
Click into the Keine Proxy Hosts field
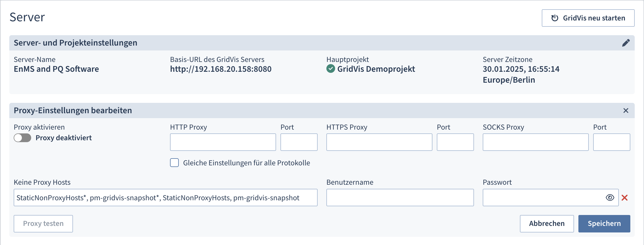(165, 198)
